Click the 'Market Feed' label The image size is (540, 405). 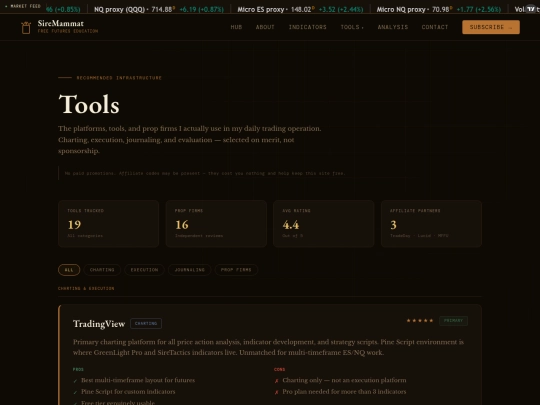[x=25, y=6]
